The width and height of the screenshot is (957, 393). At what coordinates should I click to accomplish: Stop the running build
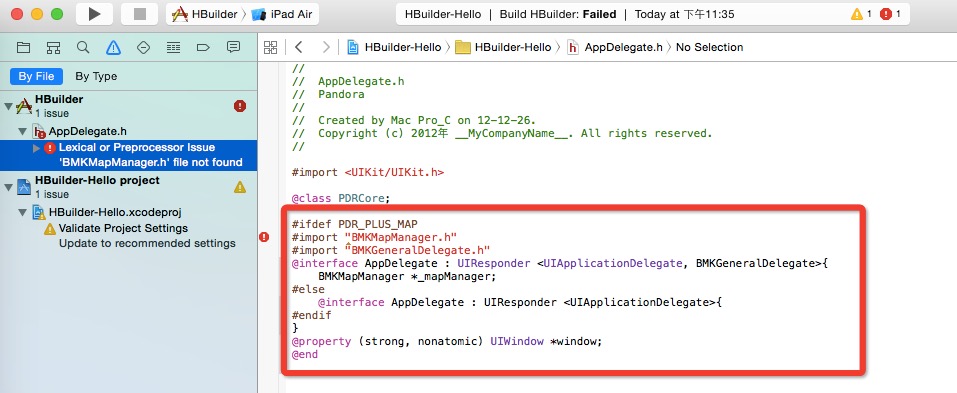pos(140,14)
